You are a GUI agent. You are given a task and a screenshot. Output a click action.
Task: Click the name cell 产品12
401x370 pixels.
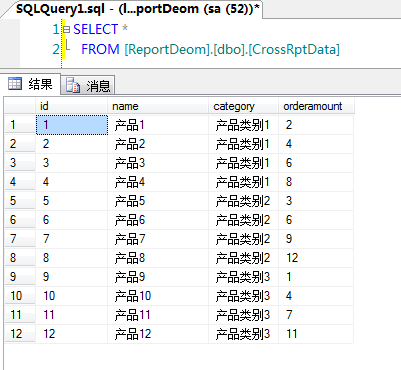coord(158,334)
